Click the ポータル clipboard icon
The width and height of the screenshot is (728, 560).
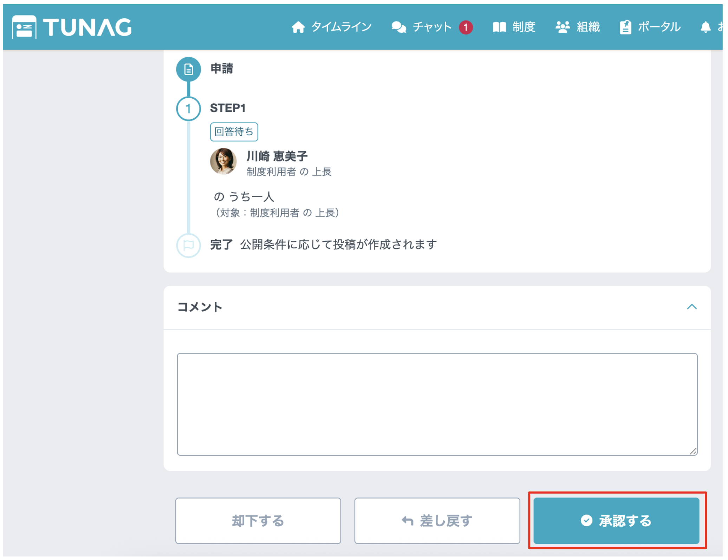click(625, 27)
